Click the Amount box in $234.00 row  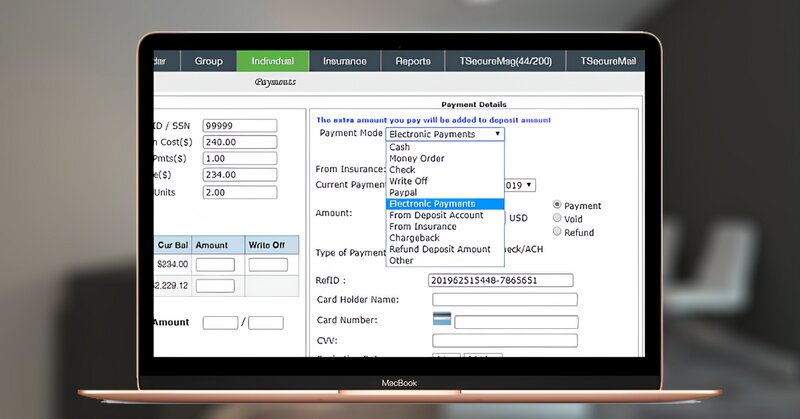(x=215, y=264)
